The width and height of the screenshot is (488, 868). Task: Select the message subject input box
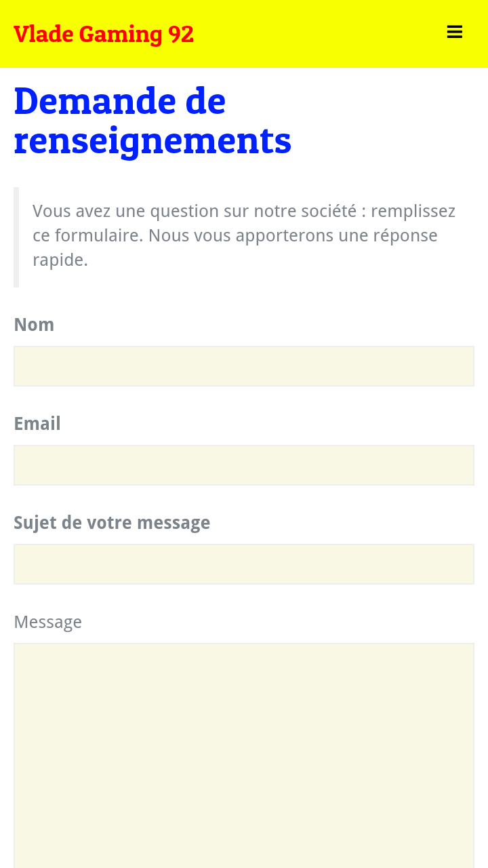click(244, 564)
